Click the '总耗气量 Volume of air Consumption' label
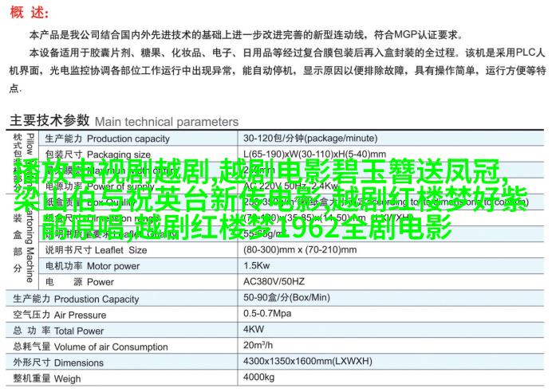This screenshot has width=556, height=392. click(90, 347)
